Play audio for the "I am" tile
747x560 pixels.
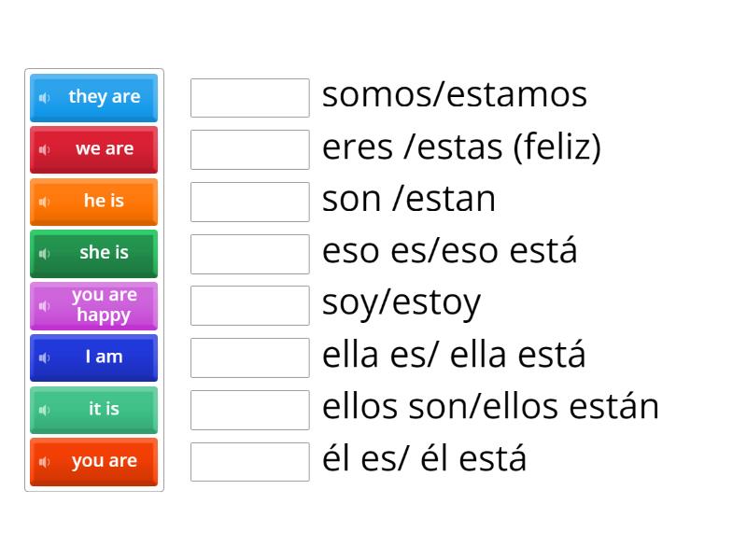[x=45, y=357]
